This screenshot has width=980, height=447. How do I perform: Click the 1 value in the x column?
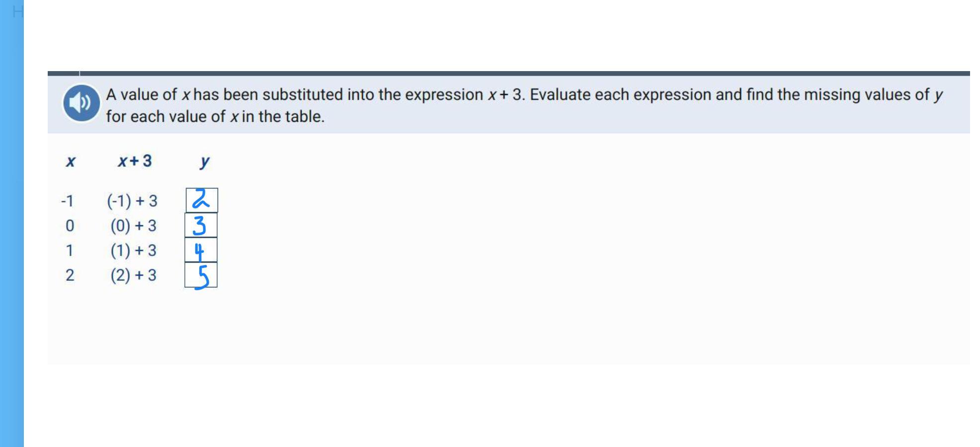pyautogui.click(x=70, y=250)
